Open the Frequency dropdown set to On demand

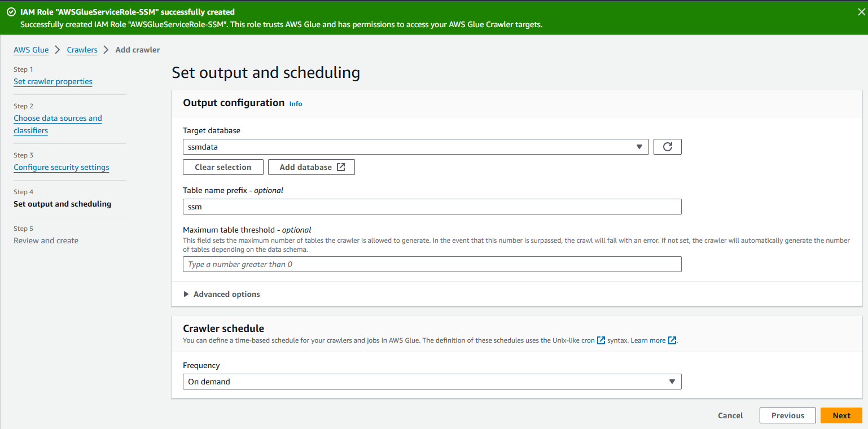click(x=432, y=382)
